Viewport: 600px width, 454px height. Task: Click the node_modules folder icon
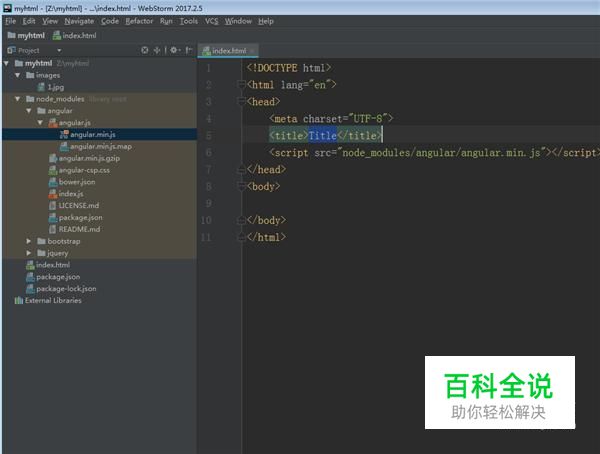[x=30, y=99]
